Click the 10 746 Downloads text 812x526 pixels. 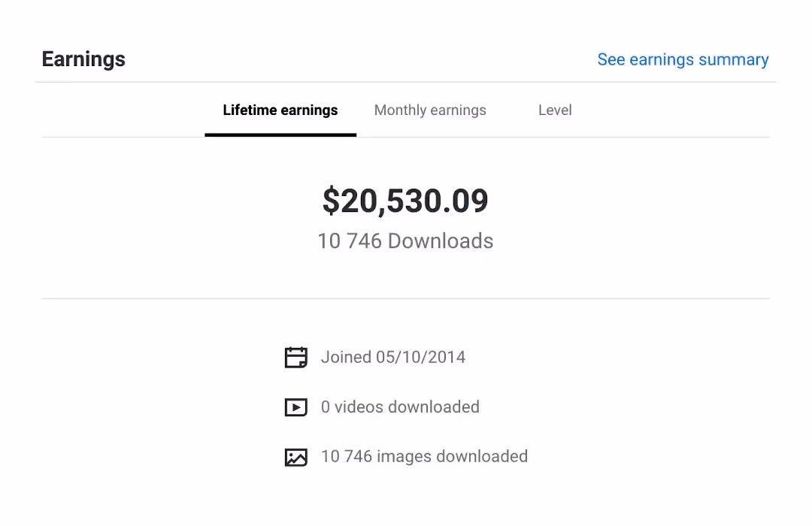tap(405, 241)
